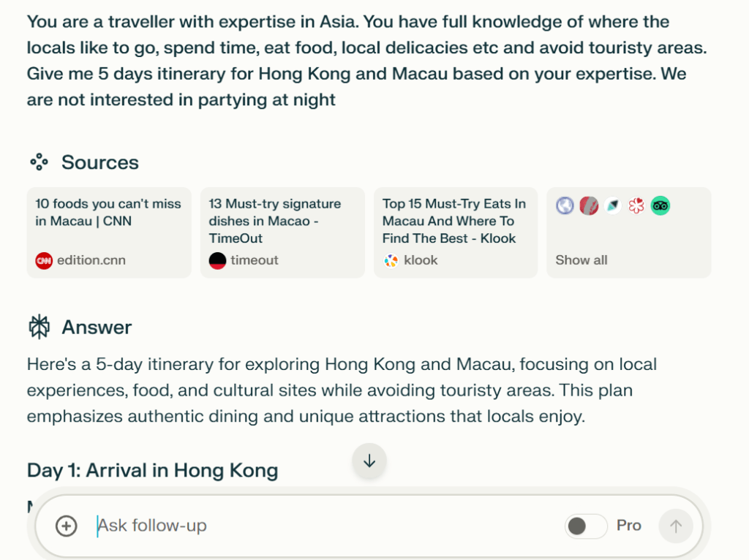Screen dimensions: 749x560
Task: Click the TripAdvisor owl favicon in Show all
Action: pos(660,206)
